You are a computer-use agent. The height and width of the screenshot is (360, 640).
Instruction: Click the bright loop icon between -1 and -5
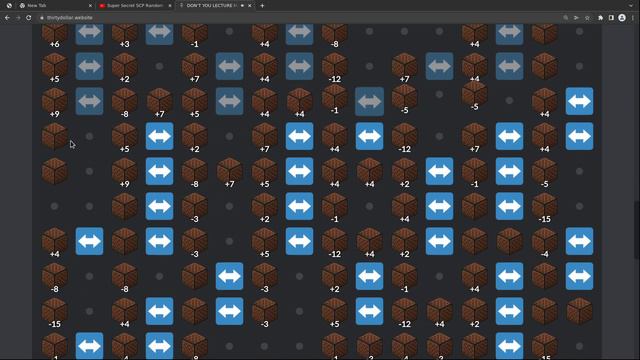[509, 171]
